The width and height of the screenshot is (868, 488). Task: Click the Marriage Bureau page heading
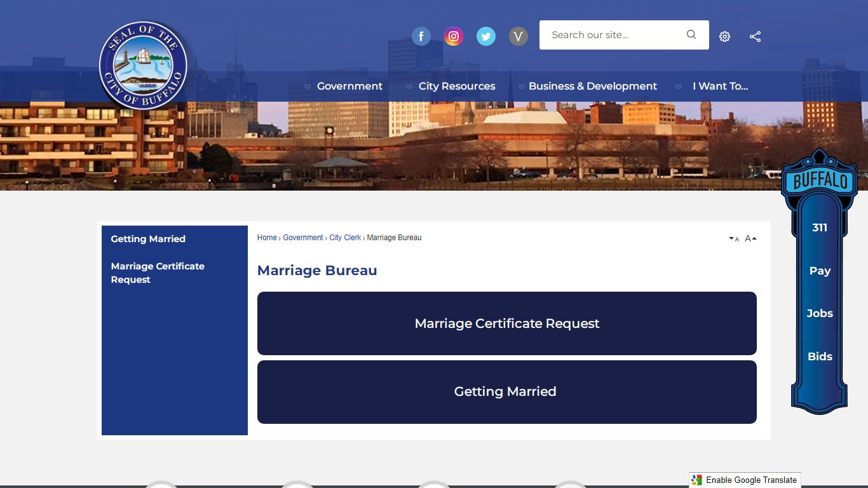317,271
